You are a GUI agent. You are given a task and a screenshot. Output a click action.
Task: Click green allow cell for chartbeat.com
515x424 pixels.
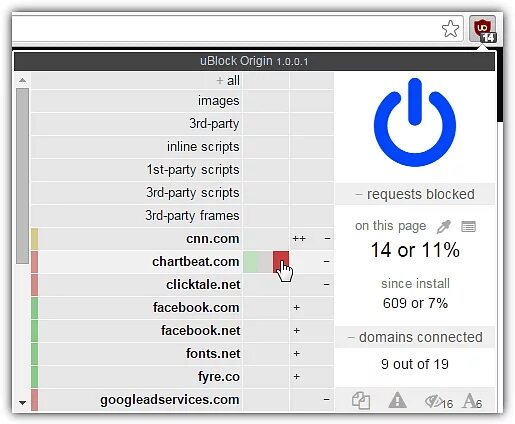click(x=250, y=262)
